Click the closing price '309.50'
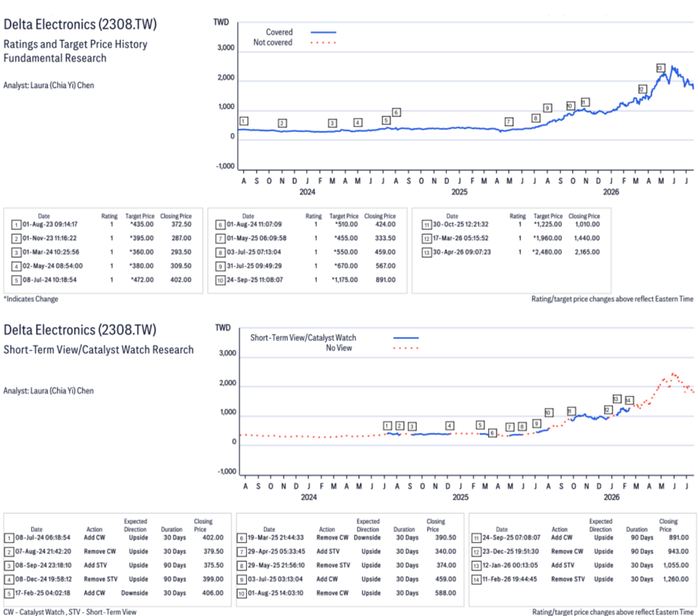The height and width of the screenshot is (616, 698). (x=181, y=266)
